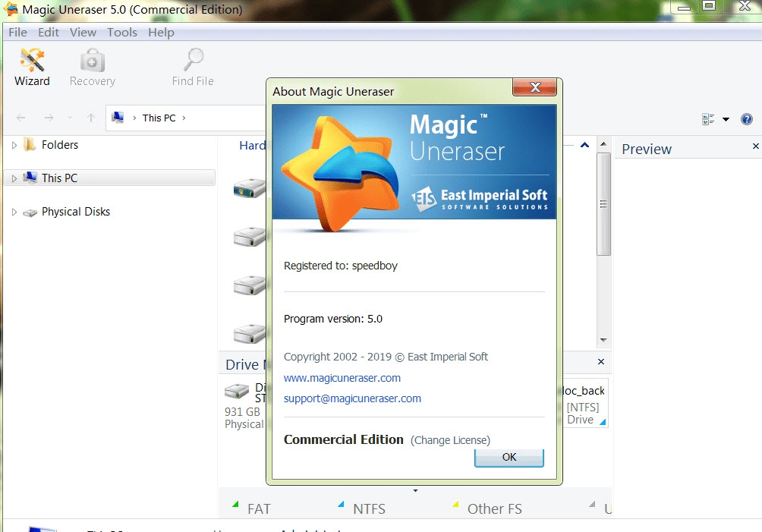Go forward with the forward arrow

point(49,118)
